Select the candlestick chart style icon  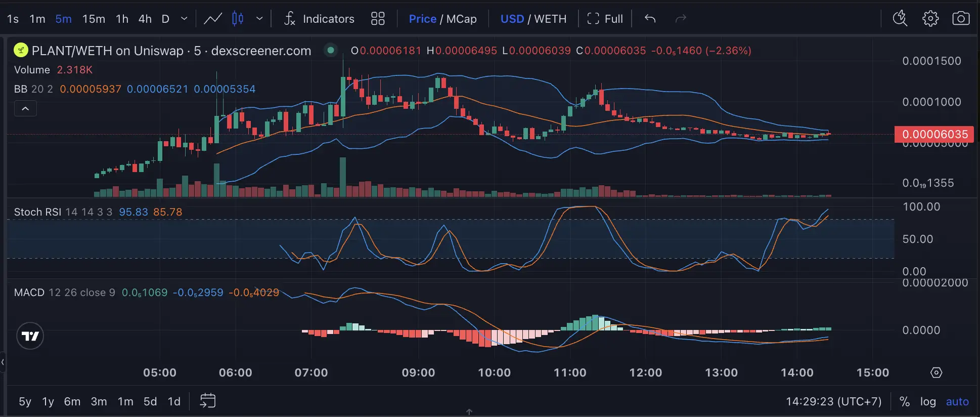(238, 19)
